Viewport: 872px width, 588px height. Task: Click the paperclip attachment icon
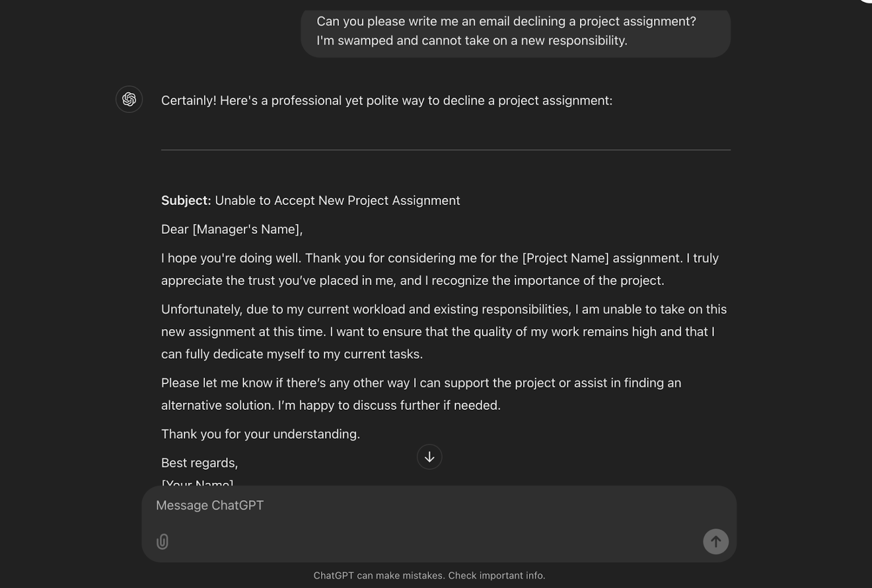(x=162, y=542)
